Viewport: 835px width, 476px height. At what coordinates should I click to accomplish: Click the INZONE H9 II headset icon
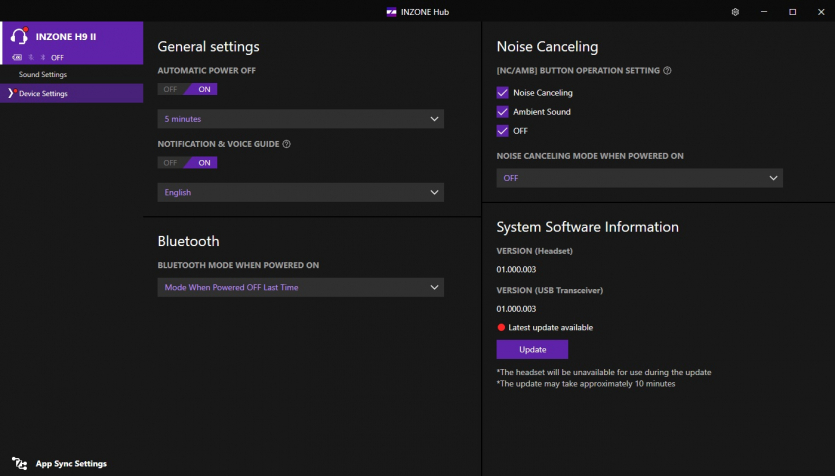point(18,36)
